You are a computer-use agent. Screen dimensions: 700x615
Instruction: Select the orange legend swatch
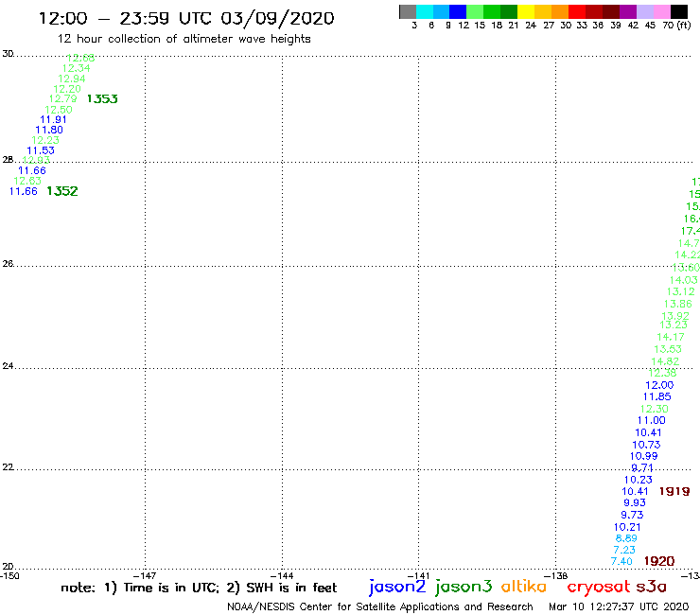560,11
